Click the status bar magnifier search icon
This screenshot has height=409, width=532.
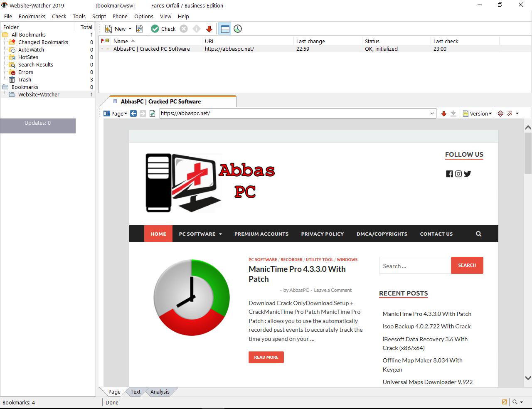515,402
